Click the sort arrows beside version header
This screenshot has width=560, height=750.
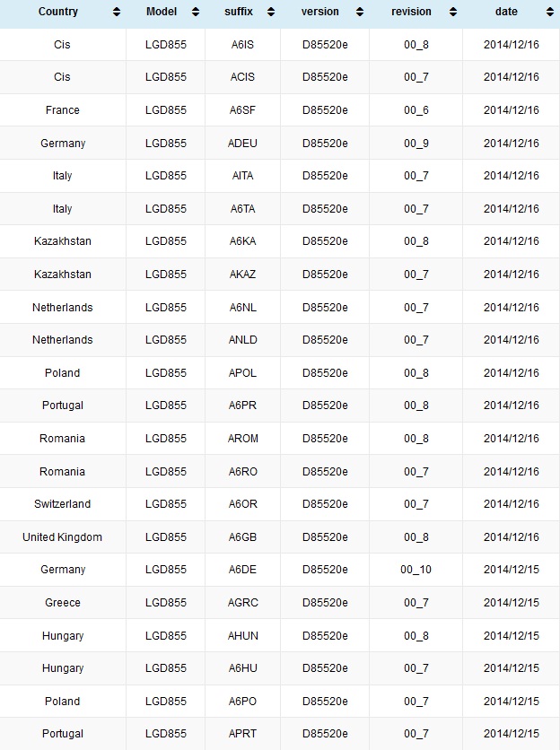click(360, 12)
